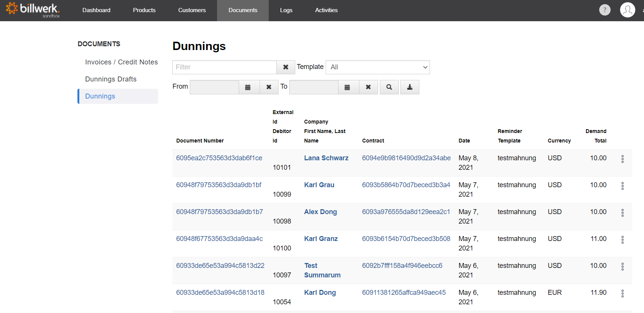Open document 60948f67753563d3da9daa4c
This screenshot has height=313, width=644.
219,239
